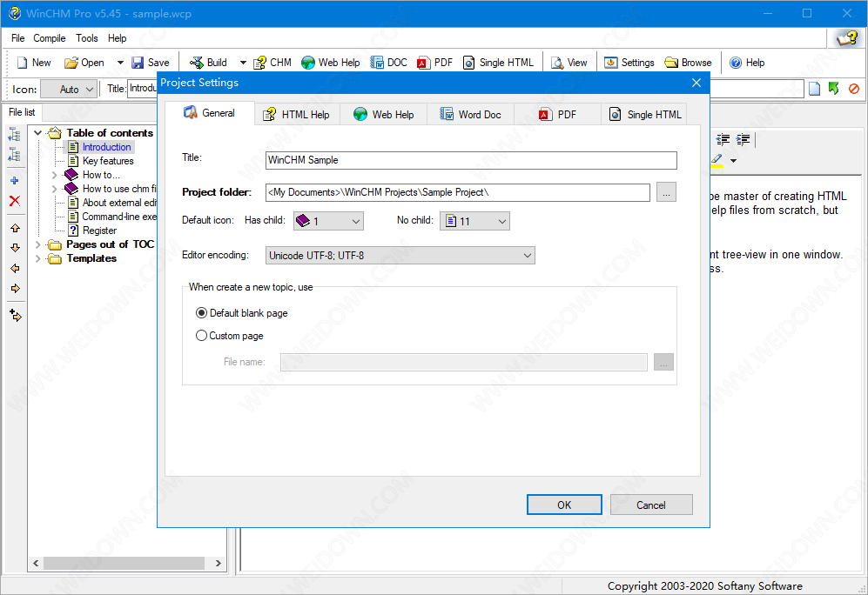Collapse the Table of contents node
This screenshot has width=868, height=595.
pyautogui.click(x=37, y=133)
